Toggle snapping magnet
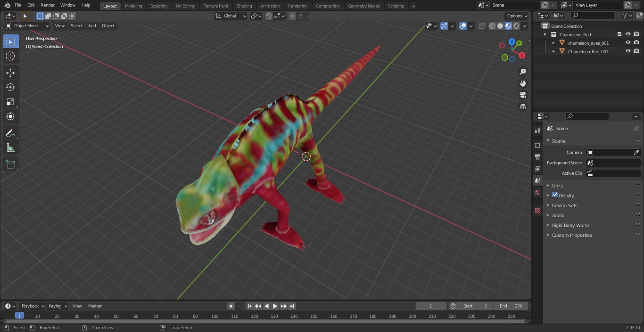 pos(269,16)
